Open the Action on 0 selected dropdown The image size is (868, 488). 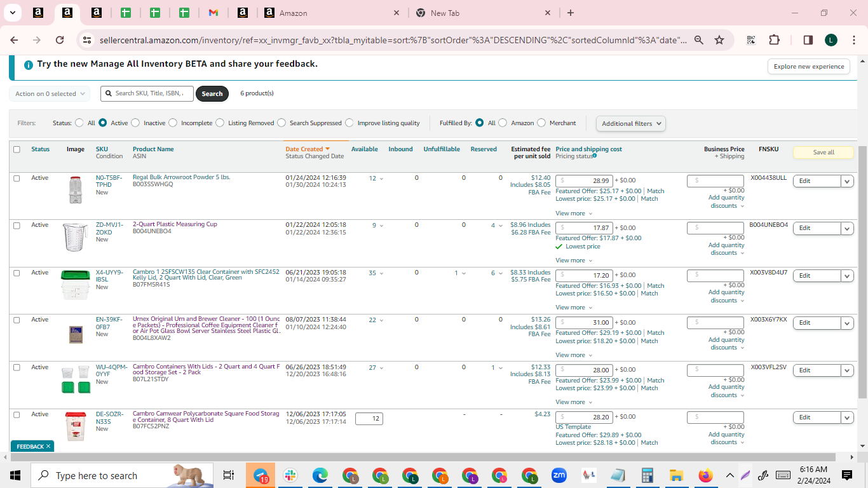[x=50, y=93]
